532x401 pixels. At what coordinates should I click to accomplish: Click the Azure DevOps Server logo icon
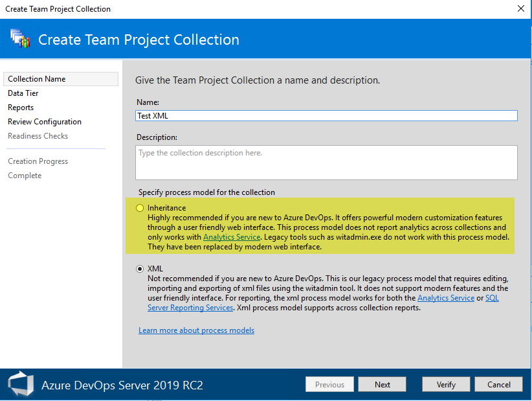pyautogui.click(x=21, y=384)
